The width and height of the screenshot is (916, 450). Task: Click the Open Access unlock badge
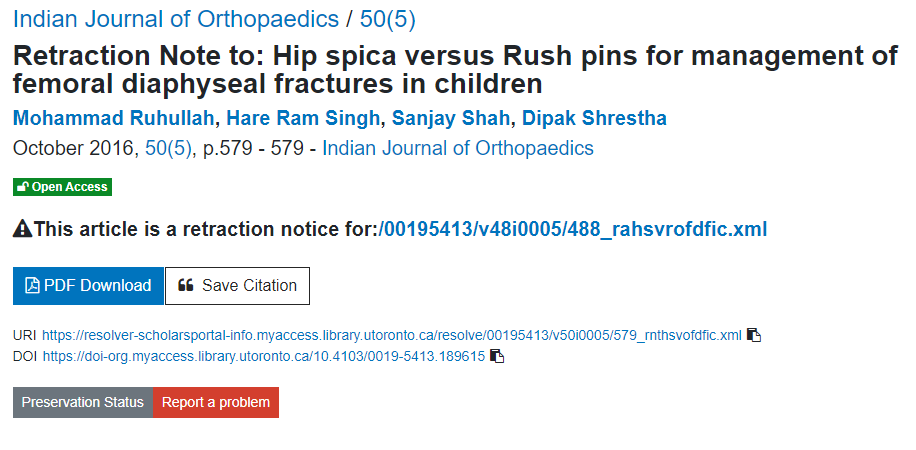63,187
